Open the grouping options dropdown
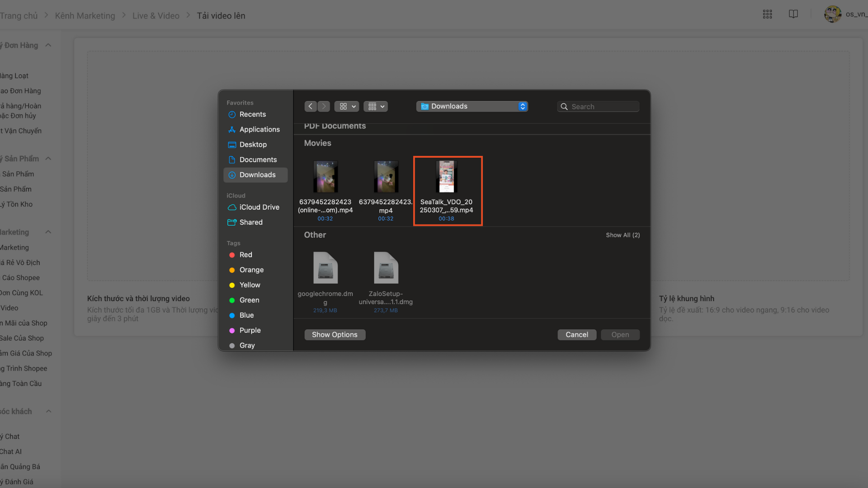The height and width of the screenshot is (488, 868). coord(375,106)
